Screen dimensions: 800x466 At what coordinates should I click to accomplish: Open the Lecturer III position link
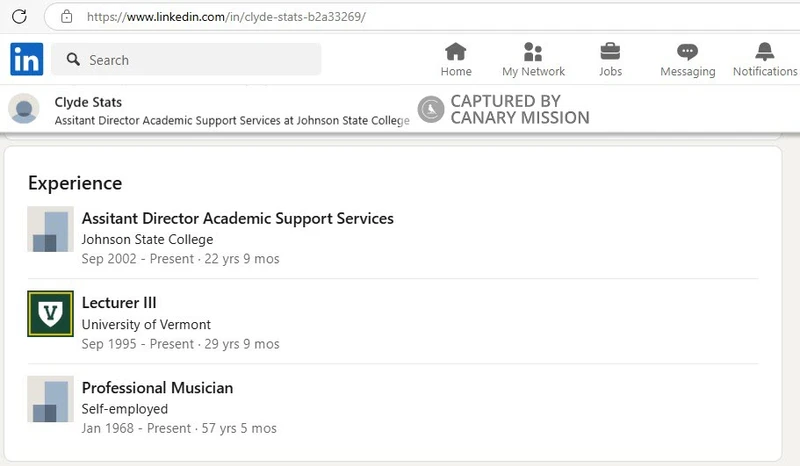119,303
